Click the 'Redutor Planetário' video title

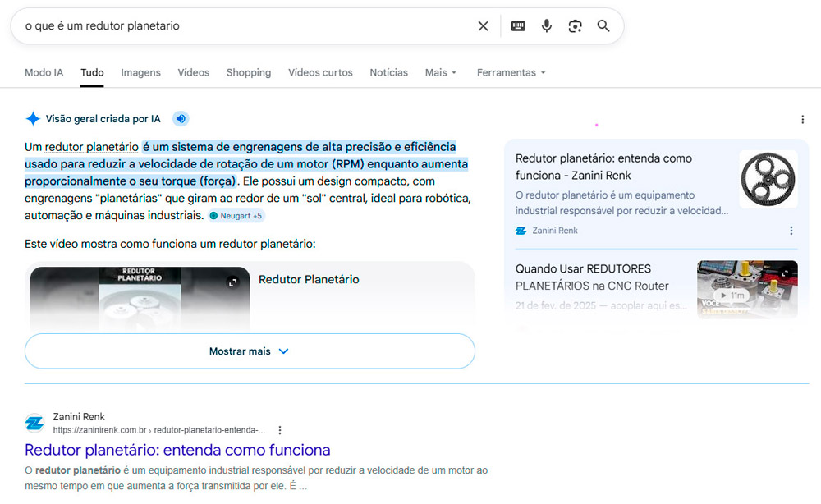point(309,279)
